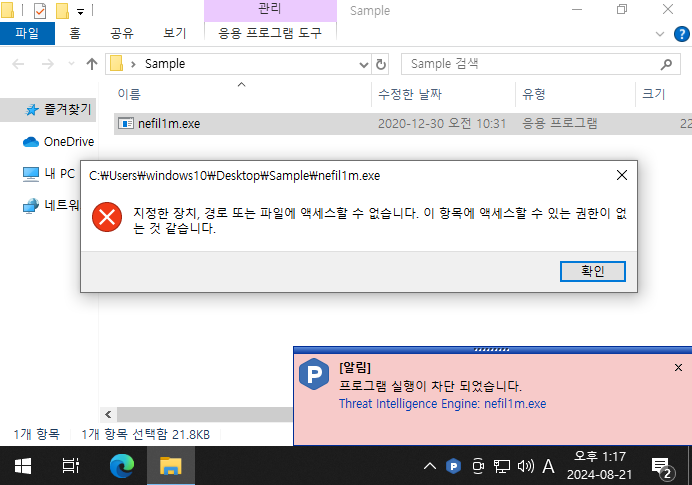Expand the address bar history dropdown
692x485 pixels.
pyautogui.click(x=363, y=64)
